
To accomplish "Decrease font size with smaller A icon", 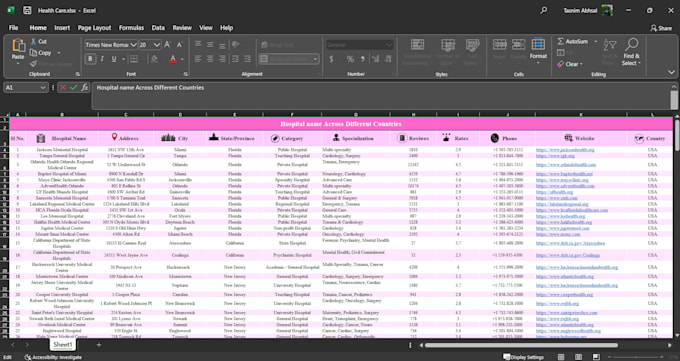I will 180,45.
